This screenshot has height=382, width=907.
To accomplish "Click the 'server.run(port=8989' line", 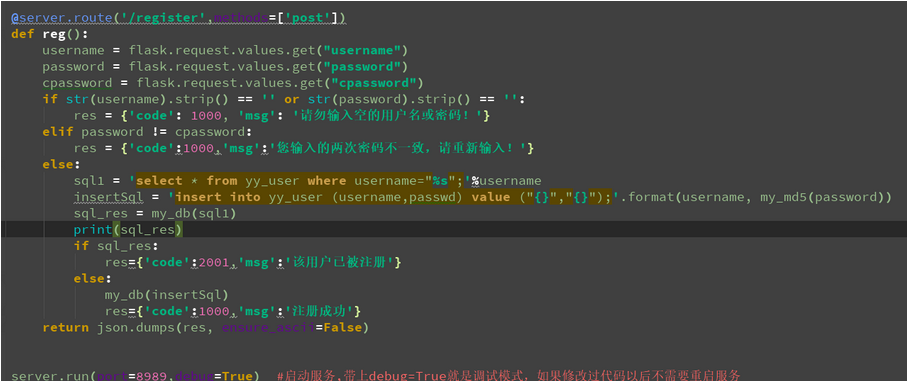I will point(135,376).
